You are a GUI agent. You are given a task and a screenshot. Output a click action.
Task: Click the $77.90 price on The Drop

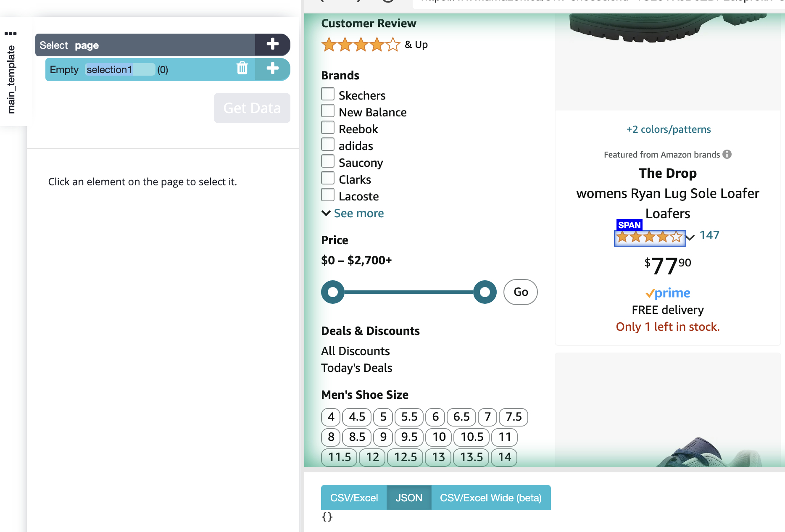point(668,266)
